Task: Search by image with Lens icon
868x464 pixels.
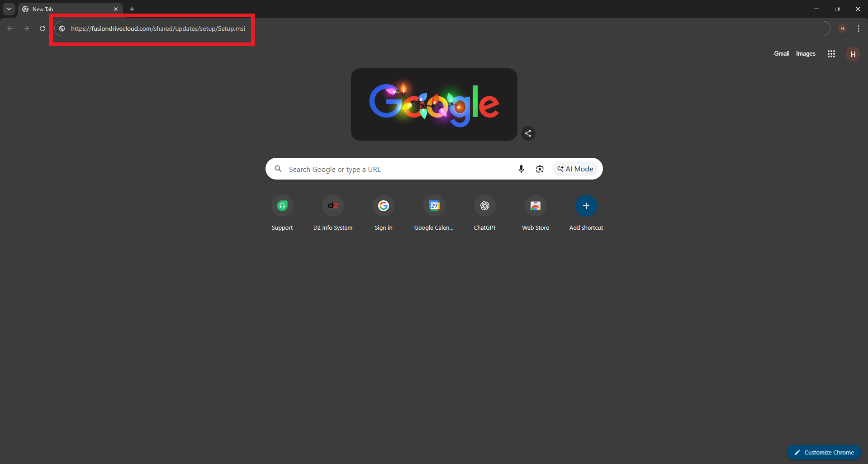Action: click(540, 169)
